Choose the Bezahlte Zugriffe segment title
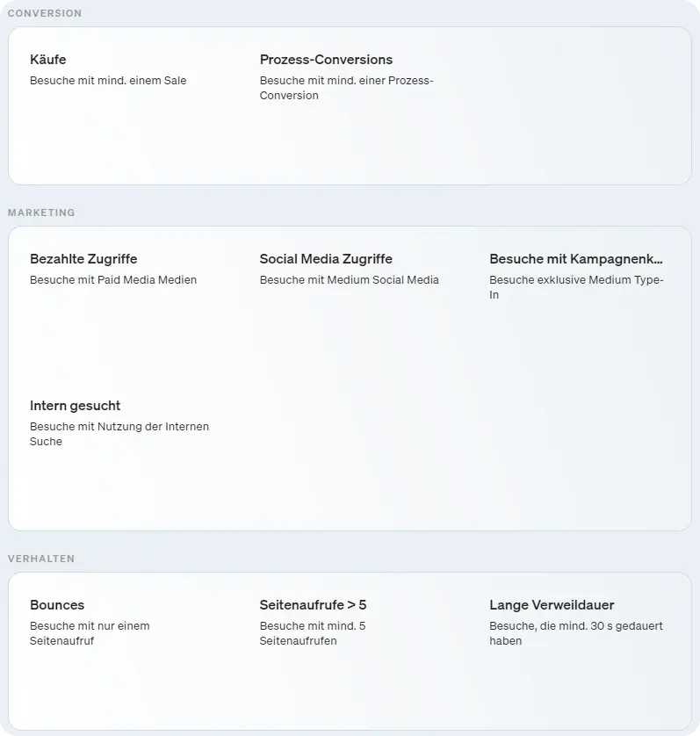 pos(83,259)
